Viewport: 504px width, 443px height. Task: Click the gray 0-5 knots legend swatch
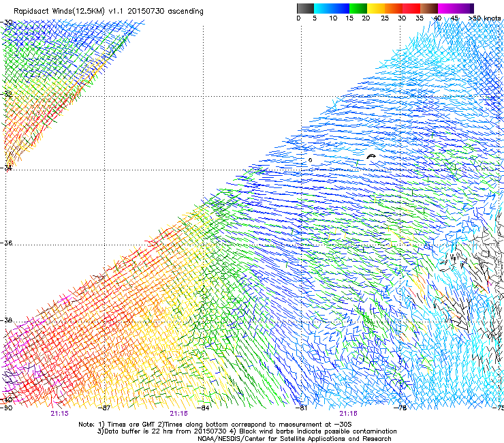(x=305, y=8)
